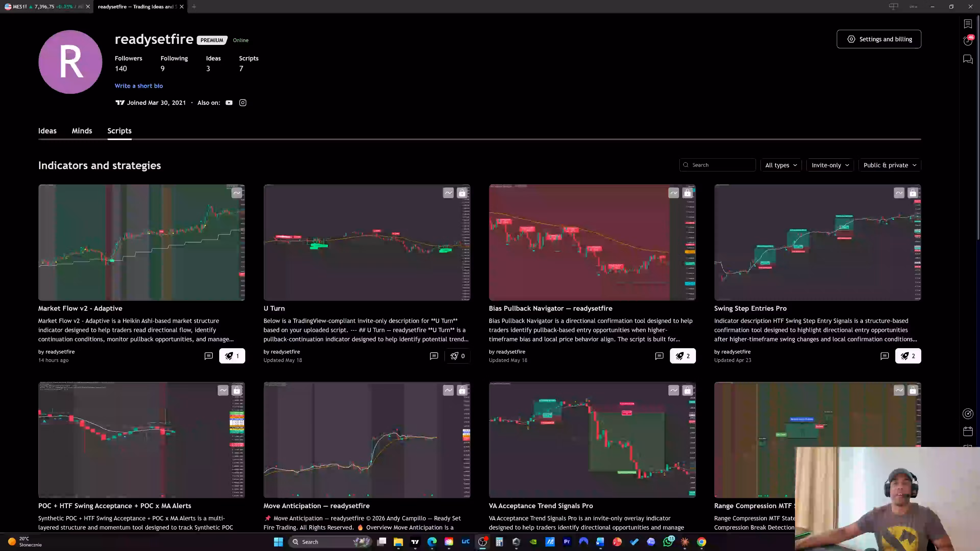Open TradingView app icon in the taskbar
The width and height of the screenshot is (980, 551).
[415, 542]
